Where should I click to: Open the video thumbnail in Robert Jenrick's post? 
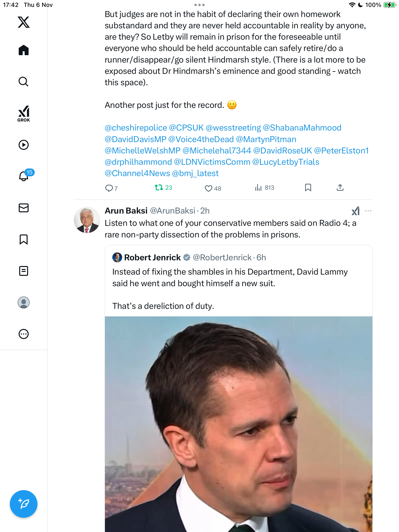tap(238, 424)
